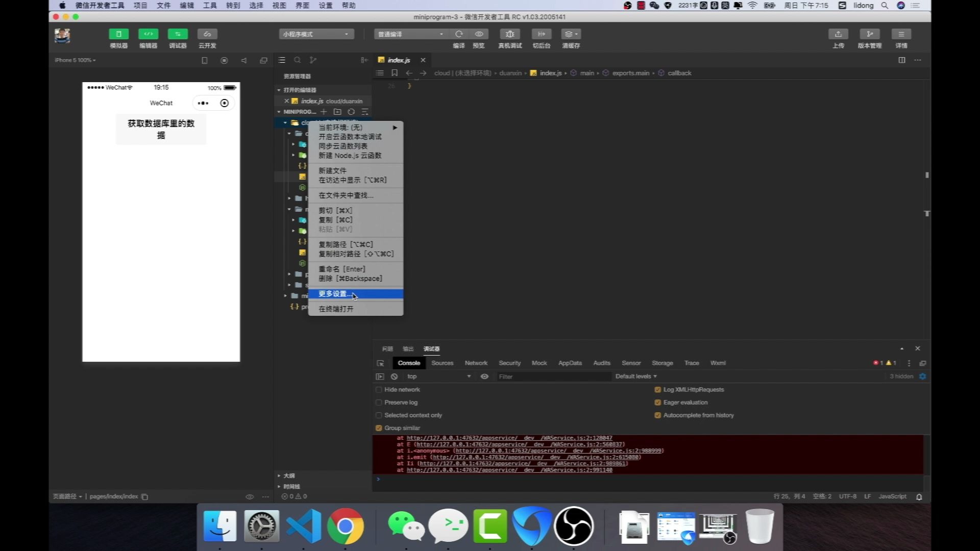980x551 pixels.
Task: Uncheck Autocomplete from history
Action: pos(657,415)
